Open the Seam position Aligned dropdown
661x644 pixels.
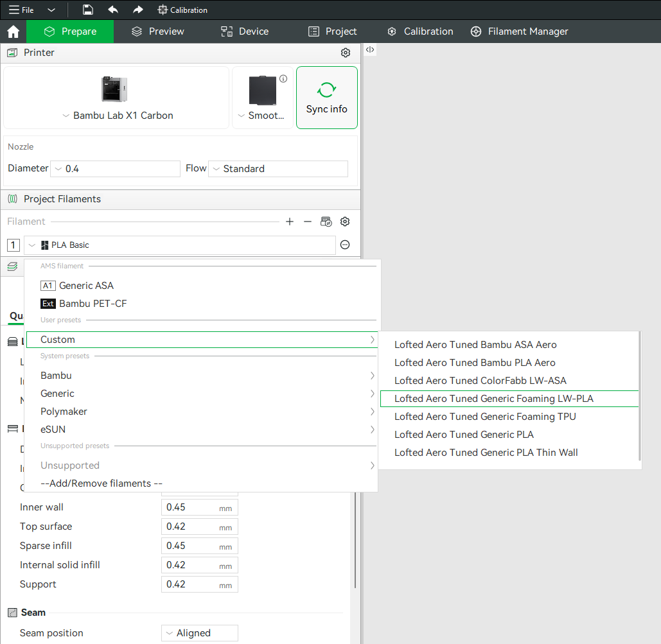coord(199,633)
